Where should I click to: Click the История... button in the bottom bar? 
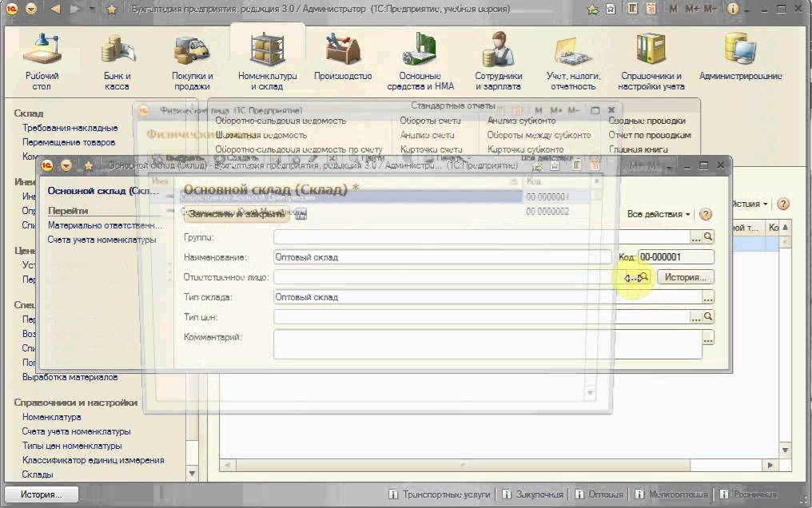[x=42, y=494]
